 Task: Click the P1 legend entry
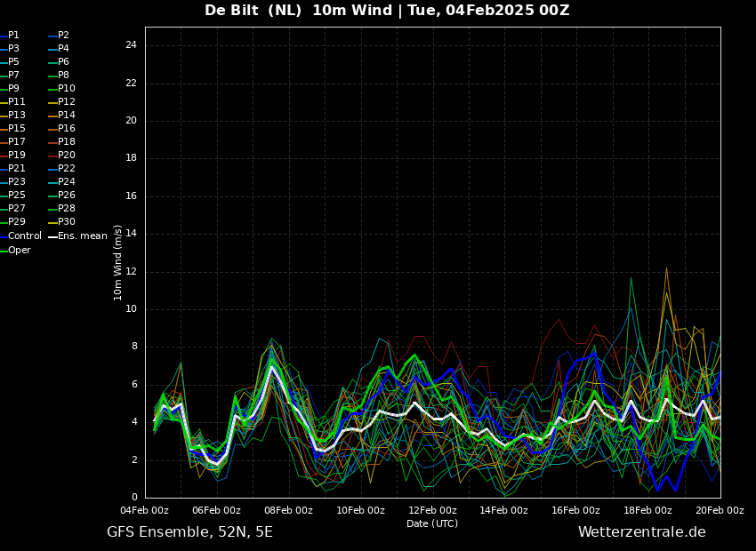tap(13, 36)
